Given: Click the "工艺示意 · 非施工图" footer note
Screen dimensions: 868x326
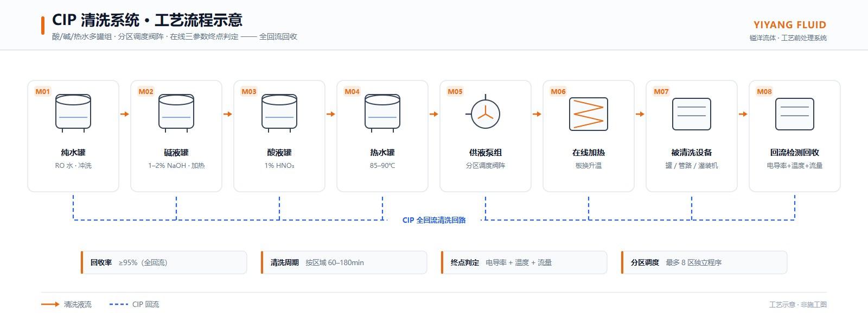Looking at the screenshot, I should (x=798, y=305).
